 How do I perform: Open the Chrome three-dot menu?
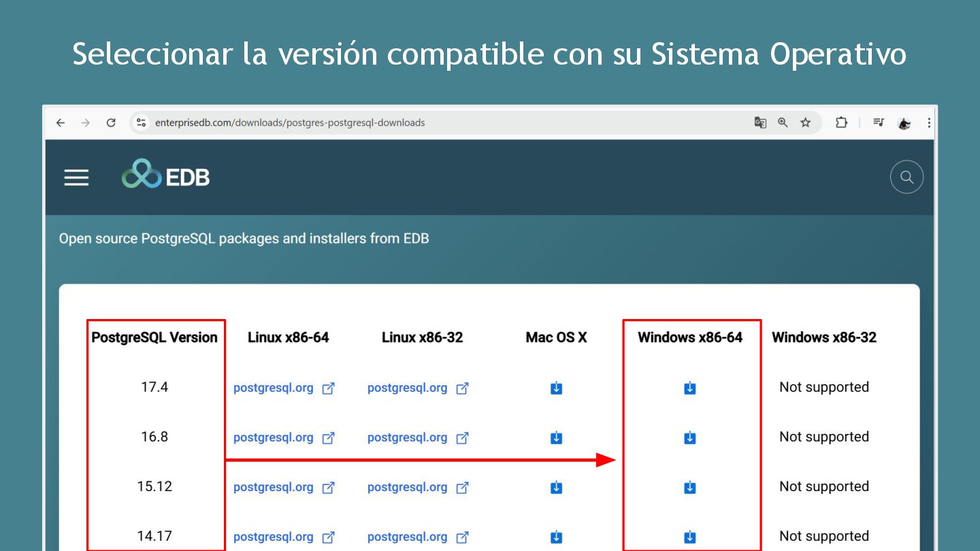[x=929, y=123]
